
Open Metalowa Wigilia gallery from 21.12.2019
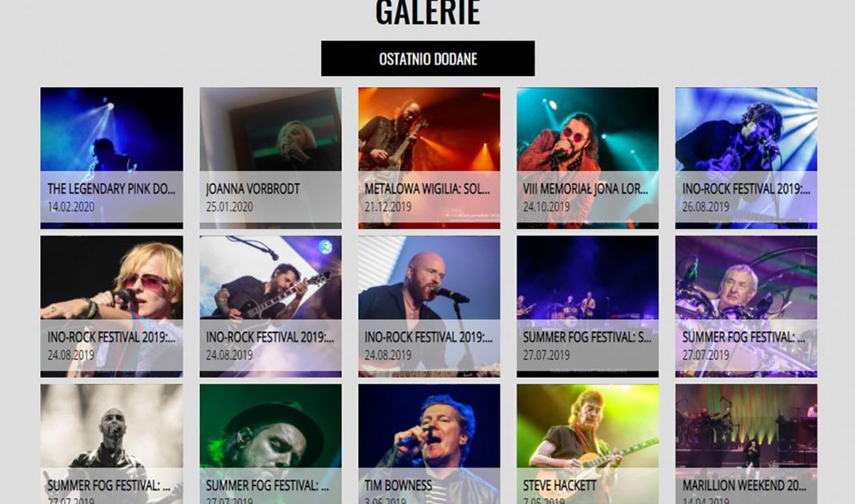point(429,158)
